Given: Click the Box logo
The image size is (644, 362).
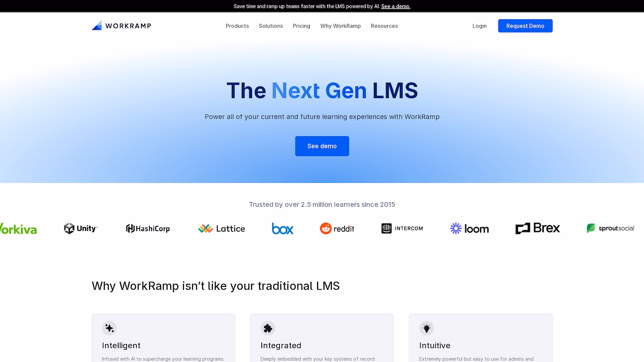Looking at the screenshot, I should (x=283, y=229).
